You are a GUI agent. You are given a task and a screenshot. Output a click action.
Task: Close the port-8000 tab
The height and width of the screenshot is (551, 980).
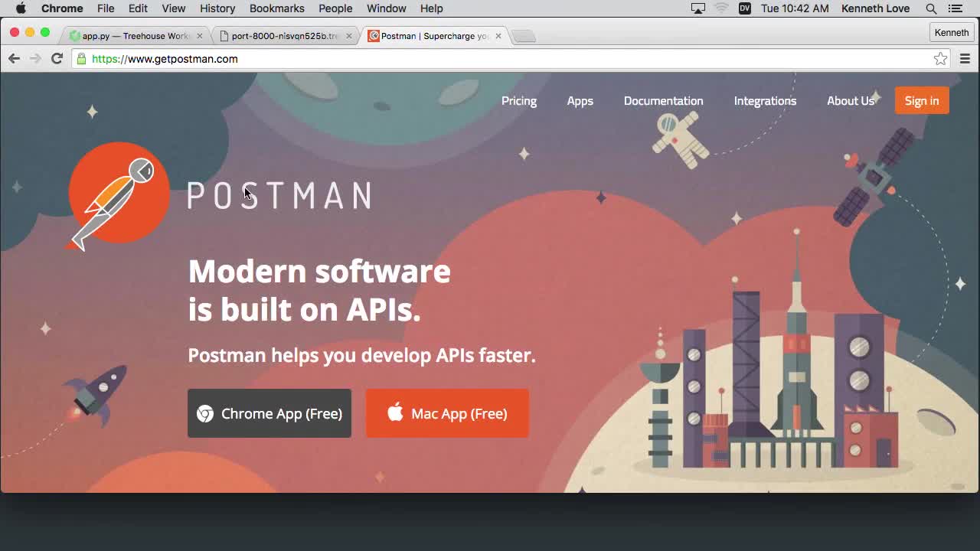click(x=349, y=36)
